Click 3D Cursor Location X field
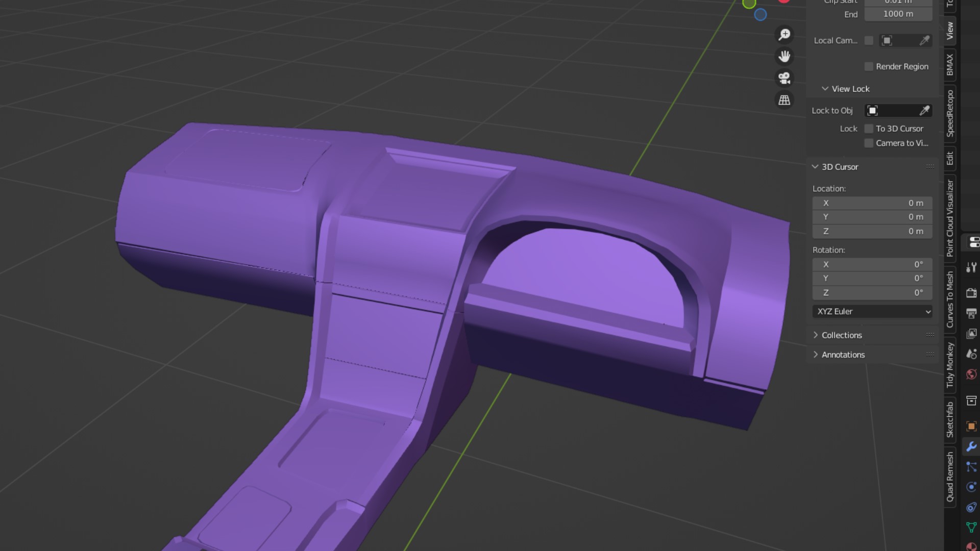The image size is (980, 551). point(872,203)
